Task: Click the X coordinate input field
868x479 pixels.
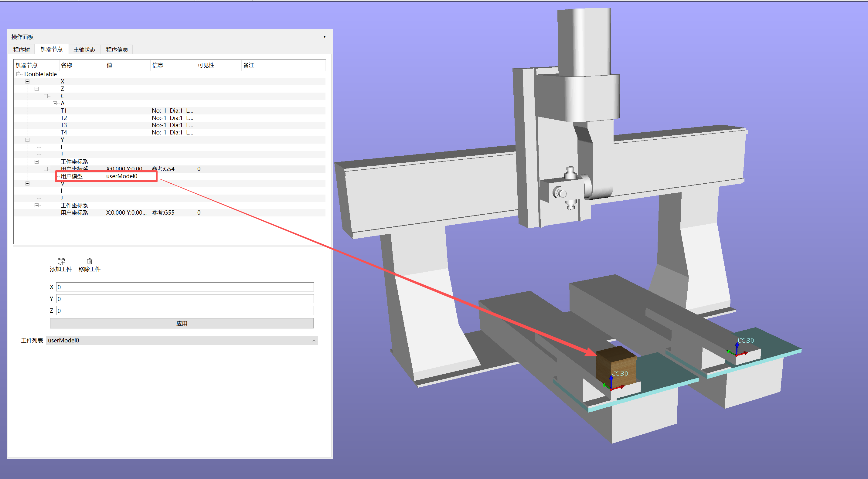Action: click(x=185, y=287)
